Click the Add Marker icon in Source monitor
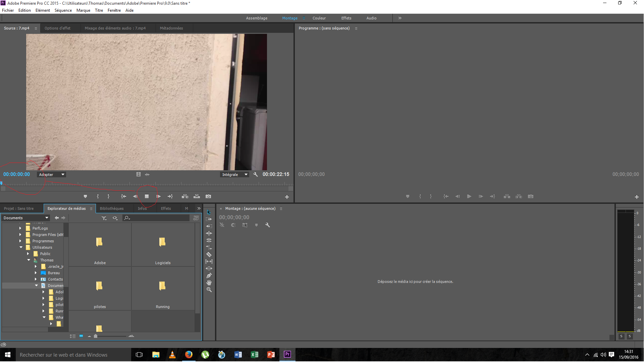This screenshot has width=644, height=362. [x=85, y=196]
